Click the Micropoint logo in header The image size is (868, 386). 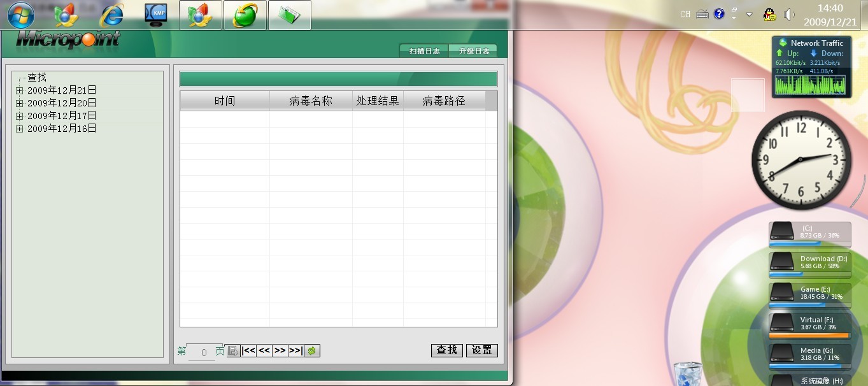(x=68, y=39)
